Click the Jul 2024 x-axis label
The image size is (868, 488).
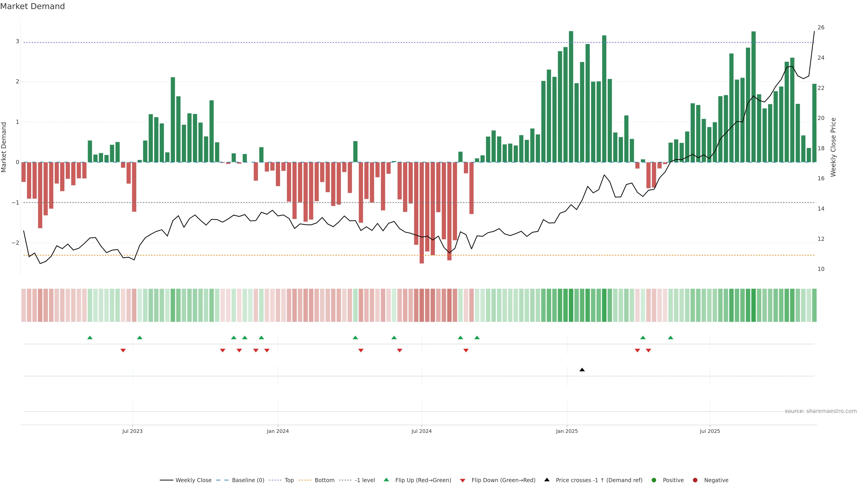[x=421, y=431]
